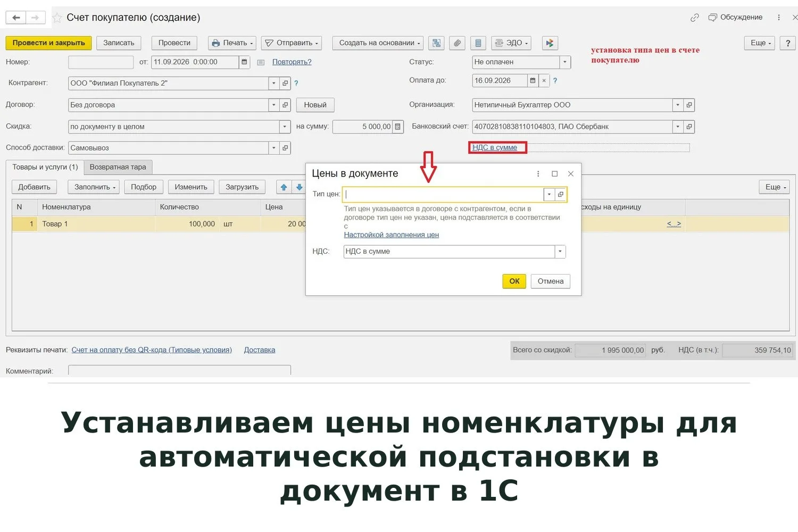Open the top toolbar Еще menu
This screenshot has width=798, height=532.
(x=760, y=43)
